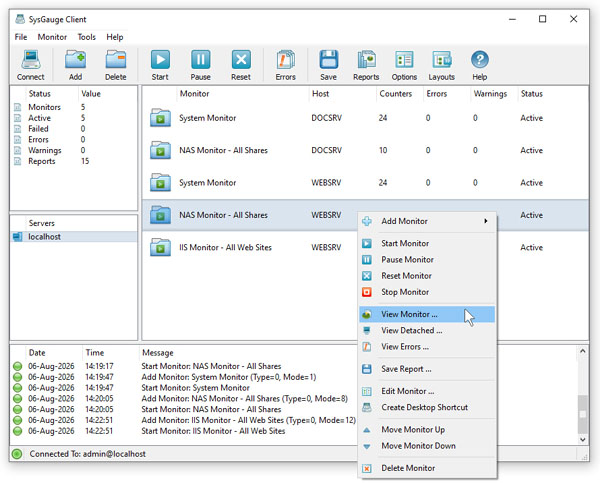Click the DOCSRV System Monitor folder icon
Viewport: 600px width, 483px height.
pos(160,117)
